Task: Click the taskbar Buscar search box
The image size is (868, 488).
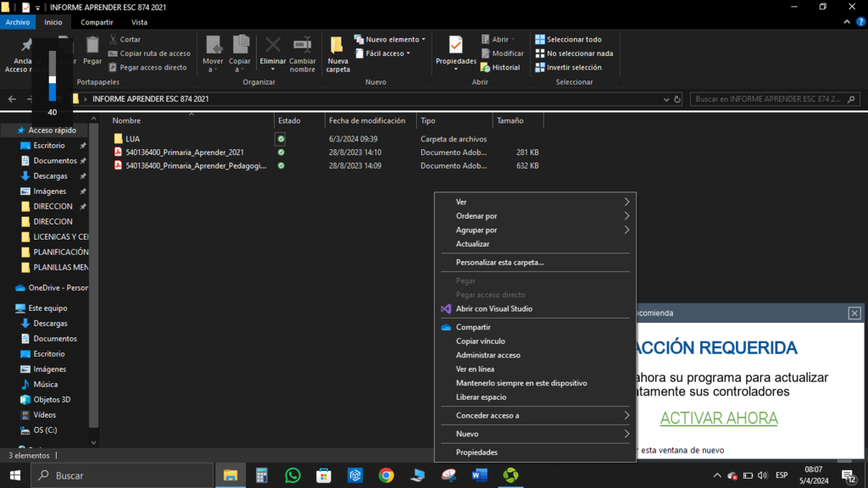Action: [122, 475]
